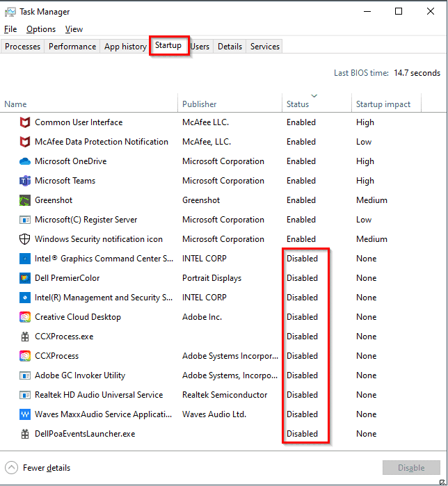Click the Microsoft(C) Register Server icon
Image resolution: width=448 pixels, height=486 pixels.
pos(25,220)
